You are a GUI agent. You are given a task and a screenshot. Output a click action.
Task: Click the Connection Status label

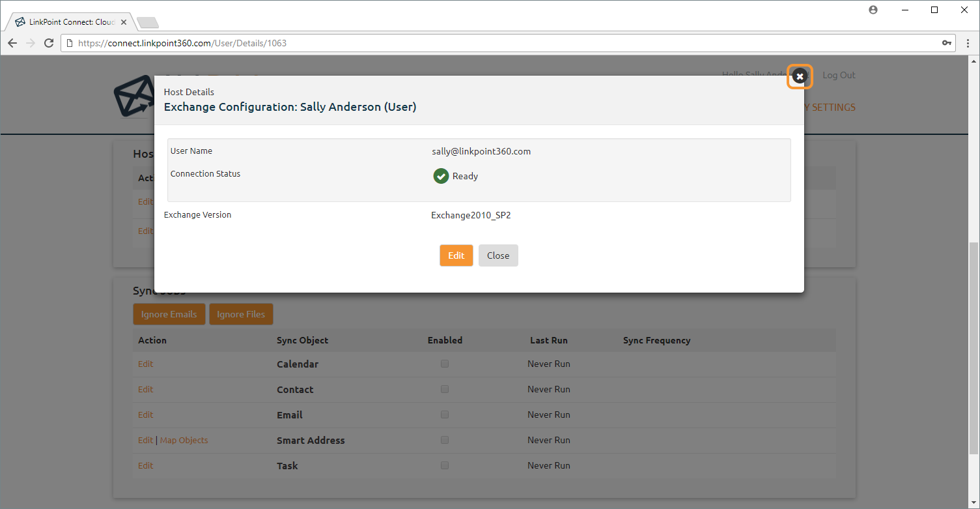[206, 174]
